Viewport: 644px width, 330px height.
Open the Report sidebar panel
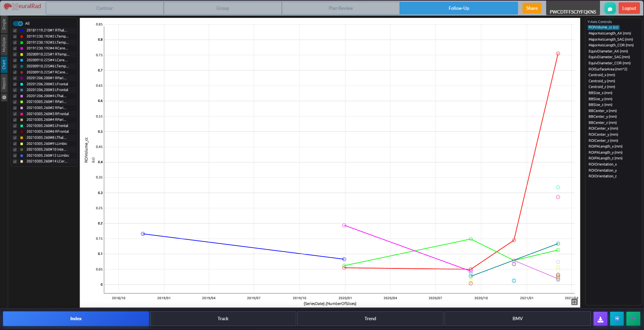tap(4, 81)
